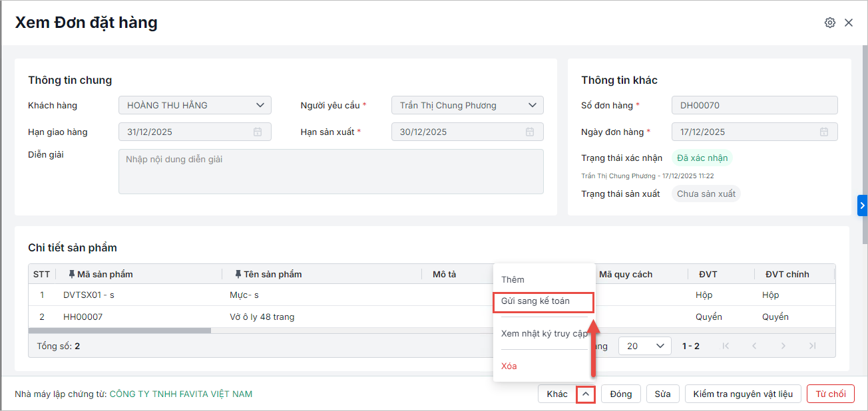Go to the first page of results

point(726,346)
